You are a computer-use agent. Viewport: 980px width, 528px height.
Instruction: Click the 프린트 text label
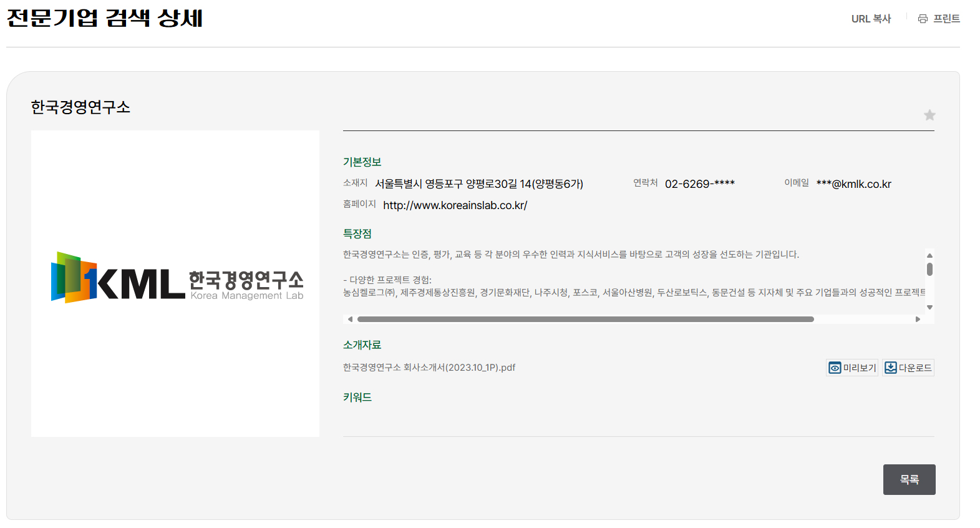click(946, 19)
